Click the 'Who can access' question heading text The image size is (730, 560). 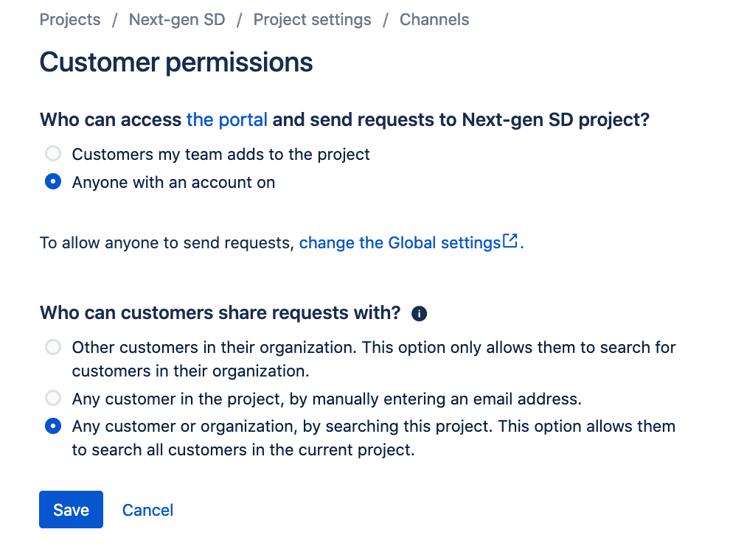(111, 119)
